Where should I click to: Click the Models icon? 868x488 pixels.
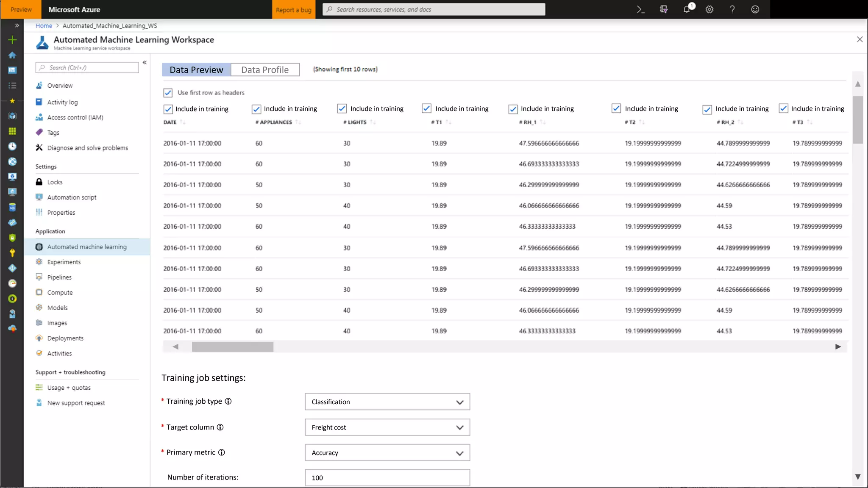click(x=39, y=308)
